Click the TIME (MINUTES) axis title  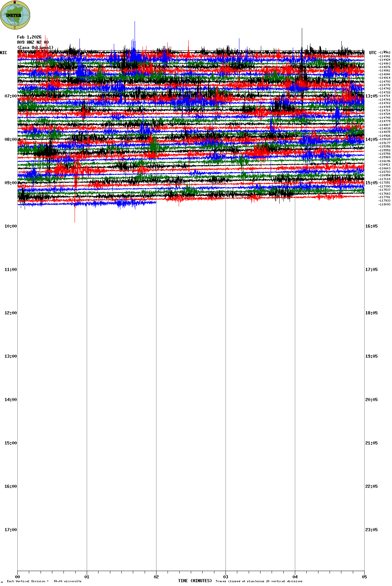coord(195,581)
